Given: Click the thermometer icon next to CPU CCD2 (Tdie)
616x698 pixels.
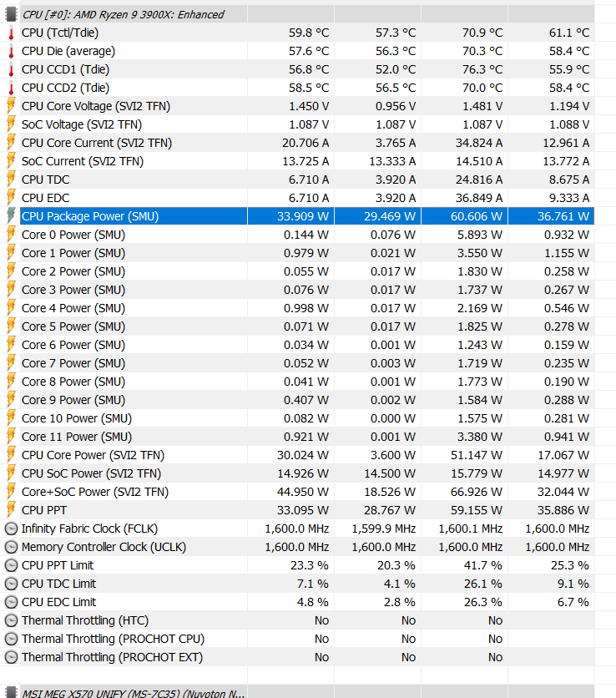Looking at the screenshot, I should (11, 88).
